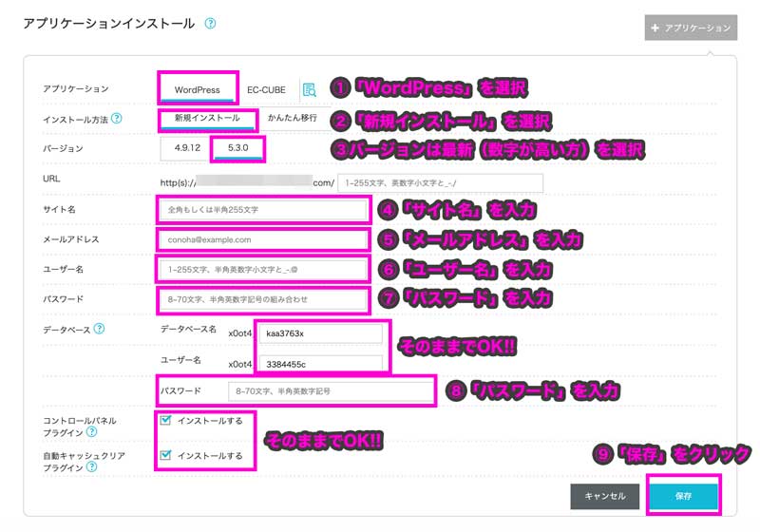
Task: Select the EC-CUBE application tab
Action: point(266,89)
